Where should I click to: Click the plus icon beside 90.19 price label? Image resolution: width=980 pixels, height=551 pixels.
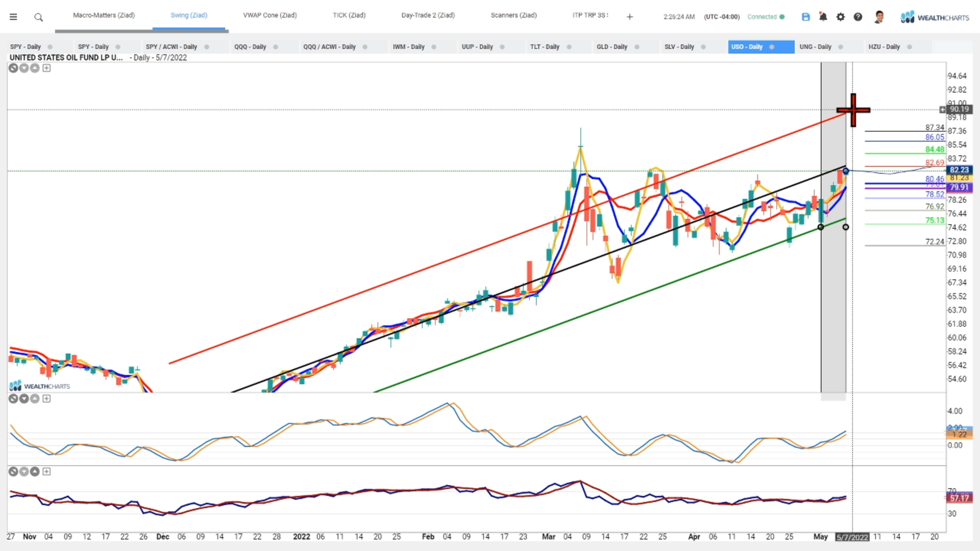(942, 110)
